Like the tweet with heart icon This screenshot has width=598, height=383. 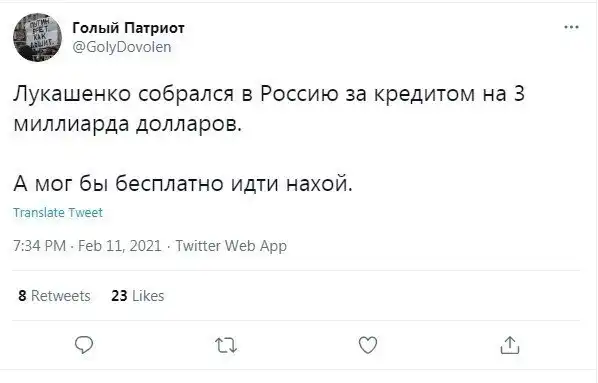click(x=368, y=346)
